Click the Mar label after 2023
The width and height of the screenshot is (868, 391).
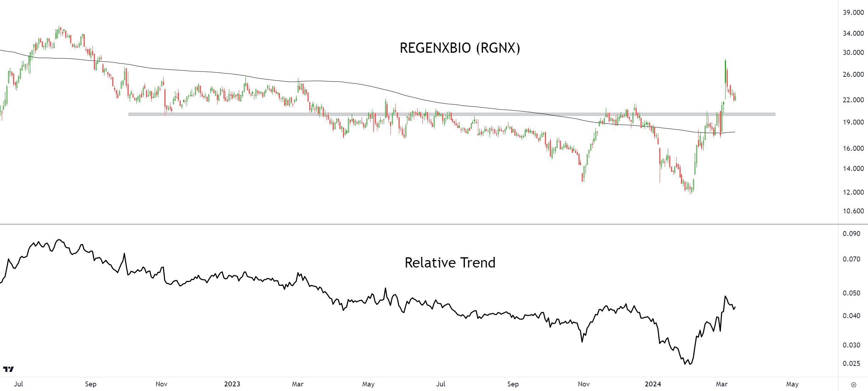coord(298,384)
